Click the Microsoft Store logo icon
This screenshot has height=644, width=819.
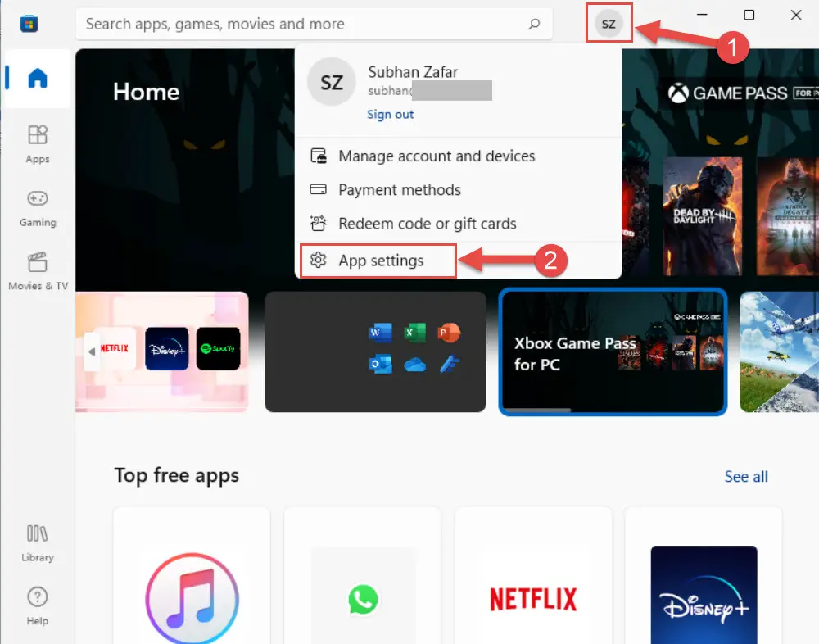29,24
